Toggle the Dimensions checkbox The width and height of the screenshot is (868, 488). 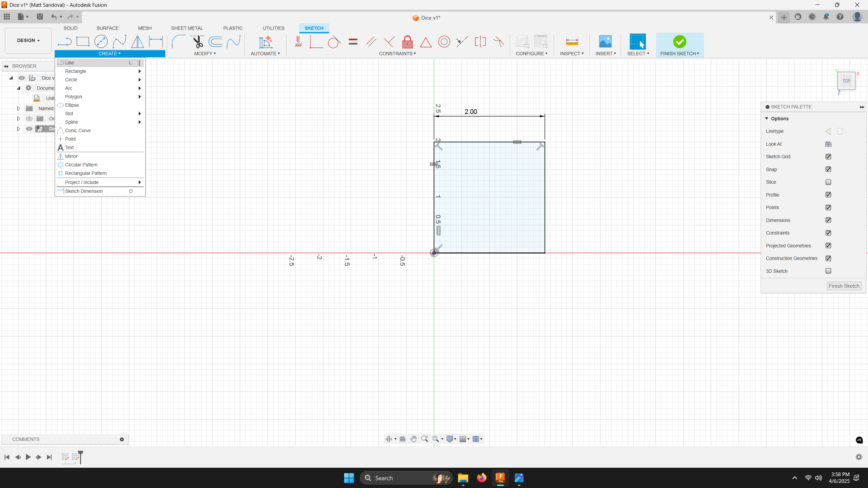828,220
